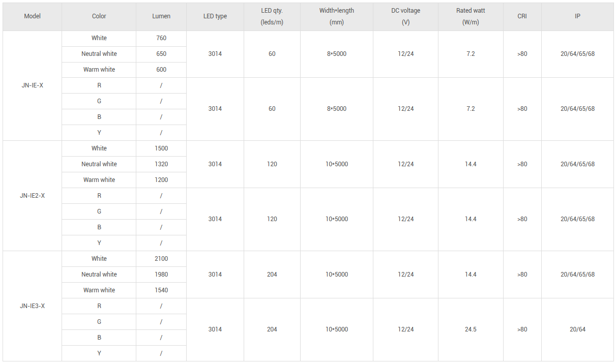Click the Rated watt column header
This screenshot has width=616, height=364.
471,16
